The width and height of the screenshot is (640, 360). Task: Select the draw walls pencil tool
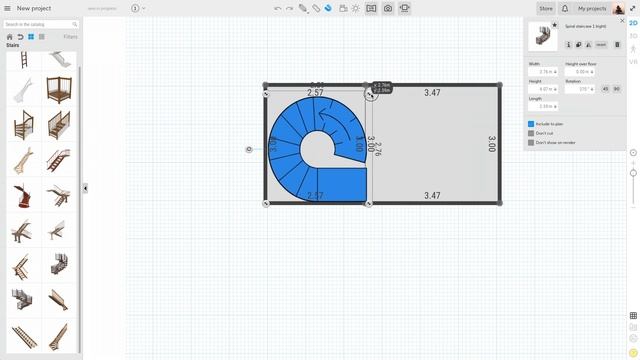303,8
